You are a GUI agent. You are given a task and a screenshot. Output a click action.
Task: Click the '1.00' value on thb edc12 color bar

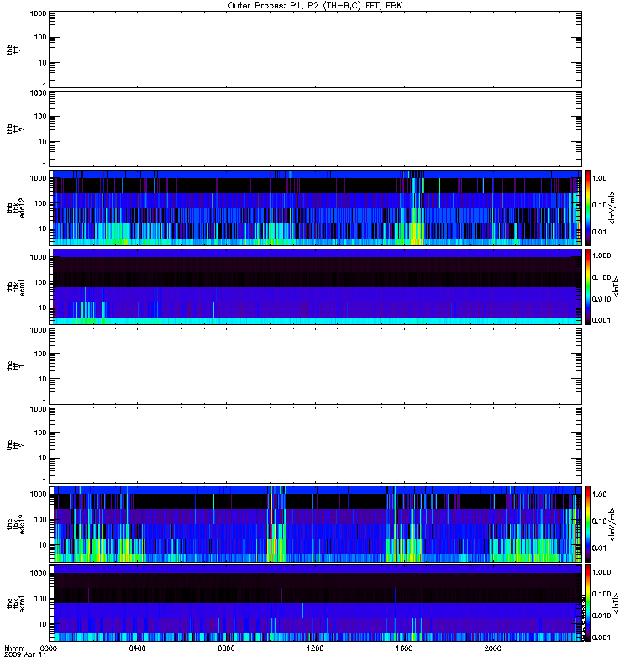point(600,178)
